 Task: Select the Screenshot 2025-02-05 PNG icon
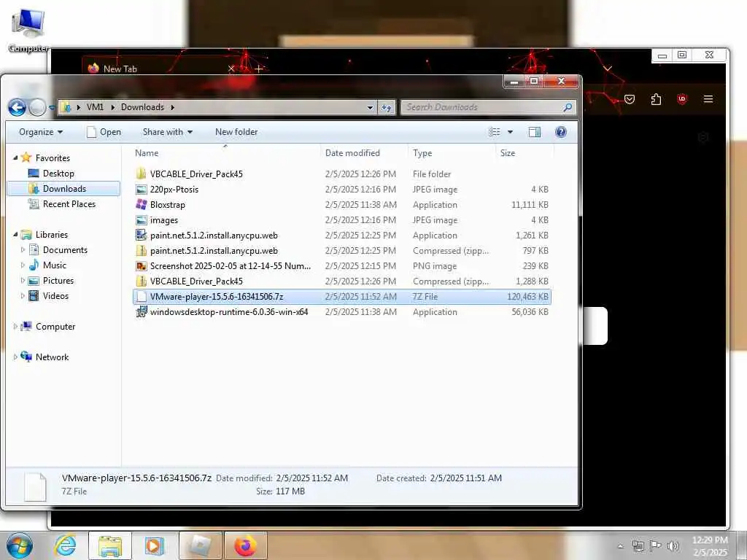(141, 265)
